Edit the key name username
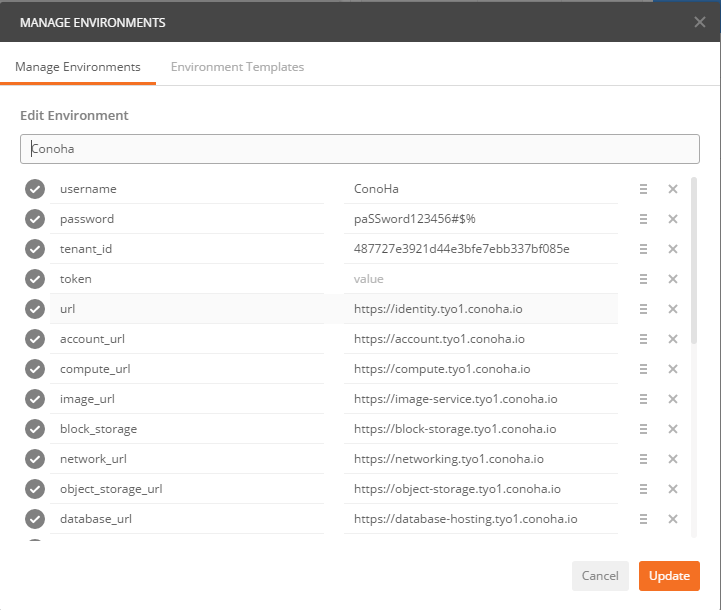 [x=187, y=189]
